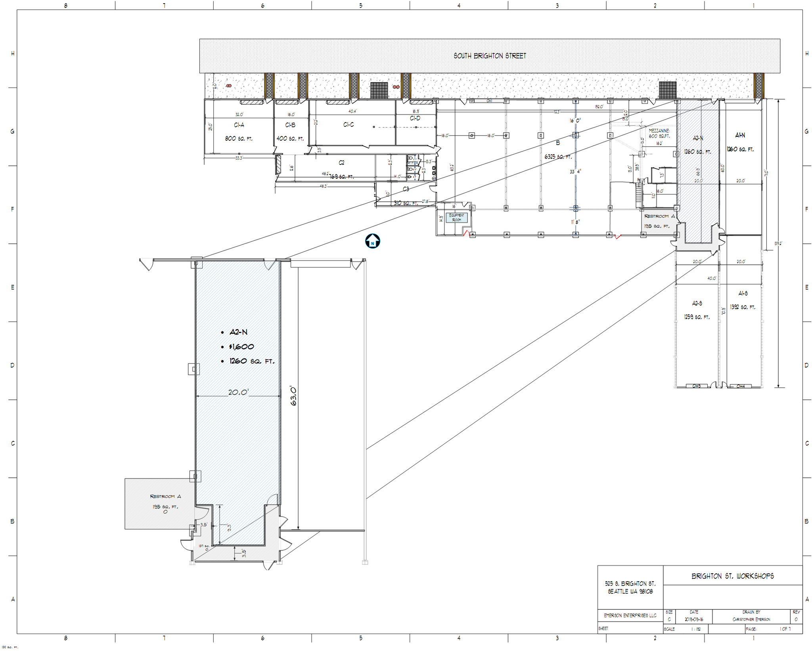Select the 135.2' overall dimension
This screenshot has width=812, height=651.
[x=778, y=243]
